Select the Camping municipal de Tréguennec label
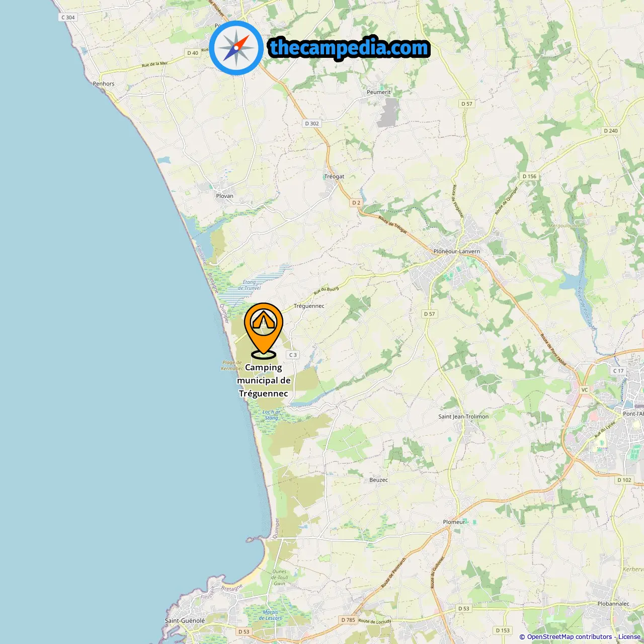The width and height of the screenshot is (644, 644). click(264, 380)
